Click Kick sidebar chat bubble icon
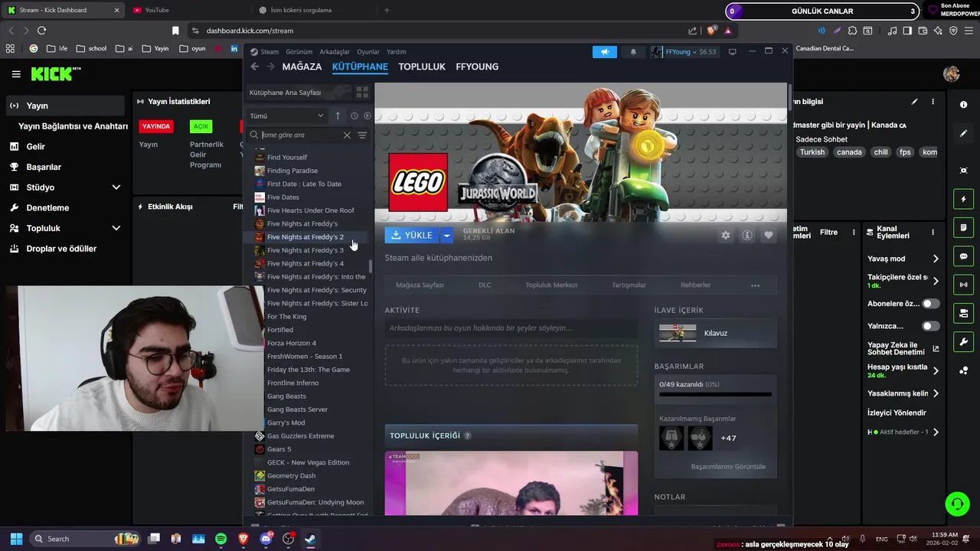 (x=963, y=256)
